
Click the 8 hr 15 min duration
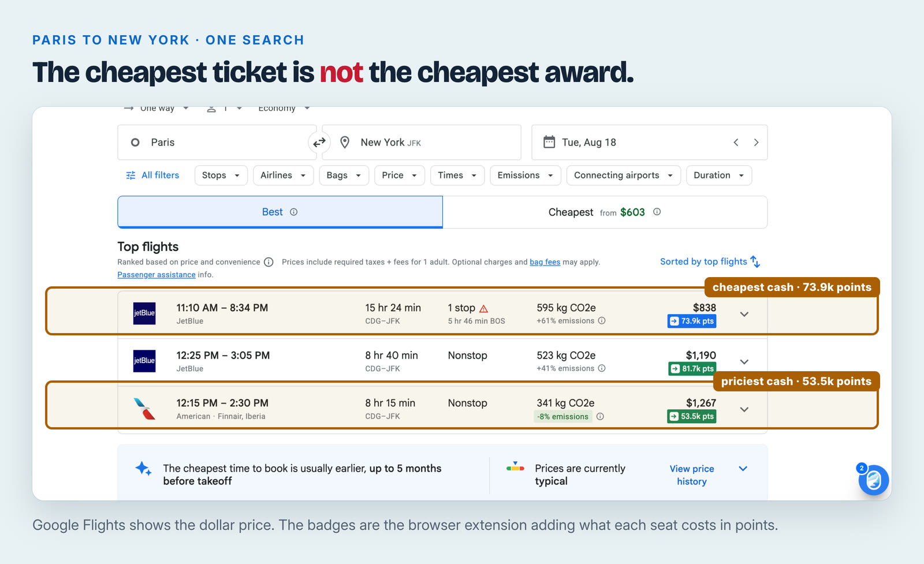tap(390, 403)
